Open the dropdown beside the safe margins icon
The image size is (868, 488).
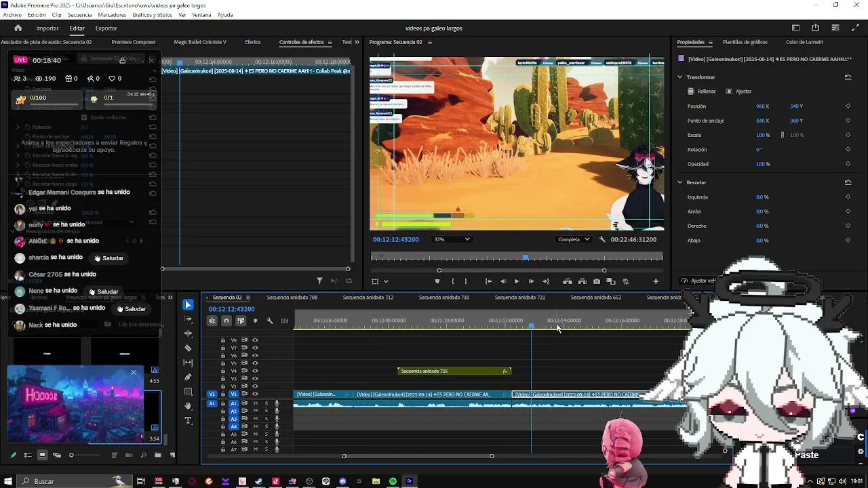click(386, 281)
